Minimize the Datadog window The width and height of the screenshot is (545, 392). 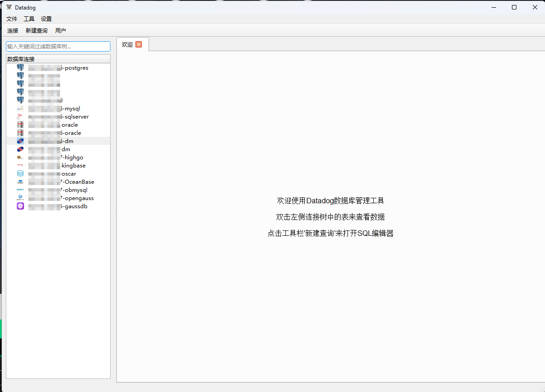(x=493, y=7)
